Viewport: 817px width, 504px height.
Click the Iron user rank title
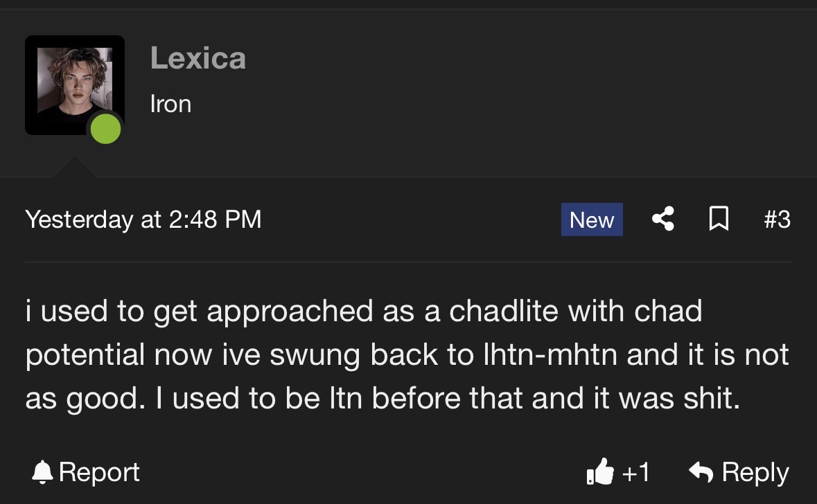pos(170,104)
